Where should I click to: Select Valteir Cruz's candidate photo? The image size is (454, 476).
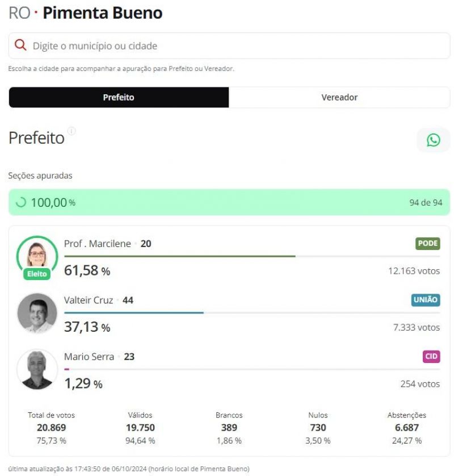pyautogui.click(x=37, y=313)
